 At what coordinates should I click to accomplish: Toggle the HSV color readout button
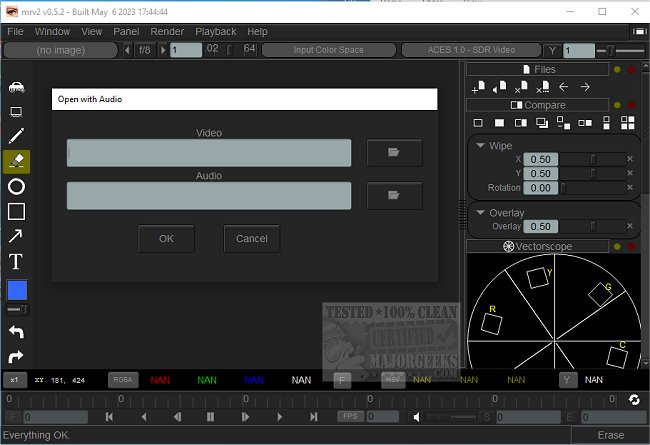(x=393, y=380)
